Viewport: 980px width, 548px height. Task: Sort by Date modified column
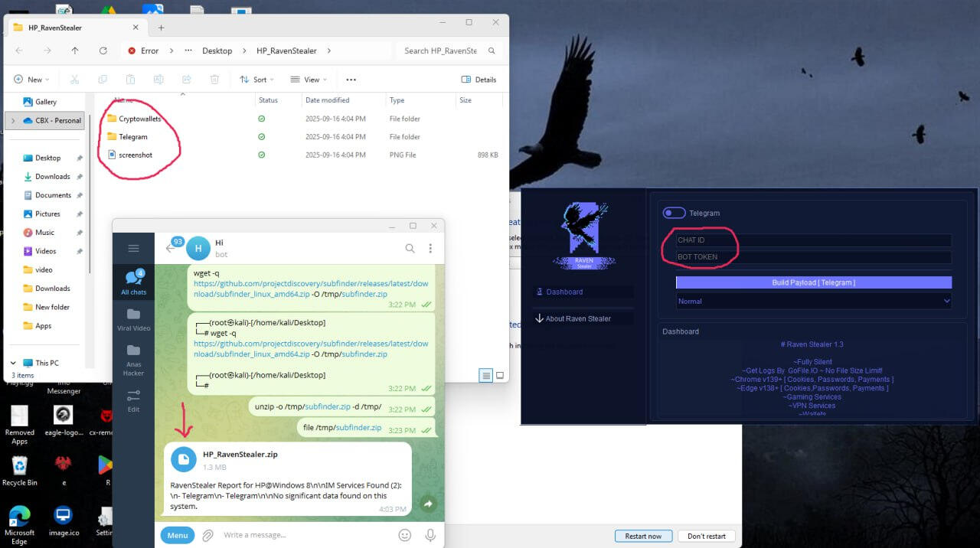pyautogui.click(x=327, y=100)
